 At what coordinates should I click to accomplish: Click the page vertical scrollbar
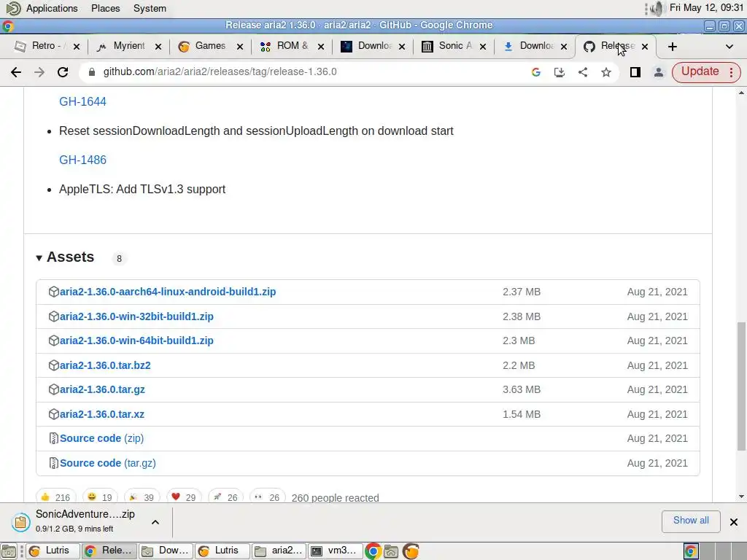point(741,386)
